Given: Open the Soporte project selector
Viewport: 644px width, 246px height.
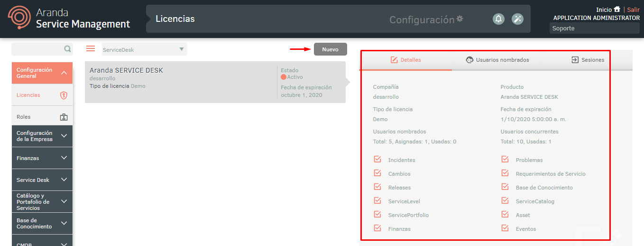Looking at the screenshot, I should coord(594,28).
